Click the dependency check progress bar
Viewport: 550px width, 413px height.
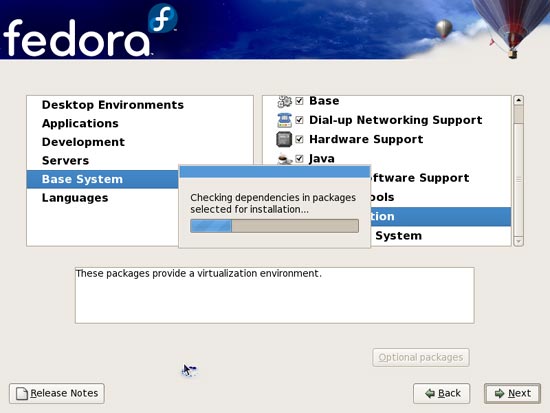pos(274,226)
